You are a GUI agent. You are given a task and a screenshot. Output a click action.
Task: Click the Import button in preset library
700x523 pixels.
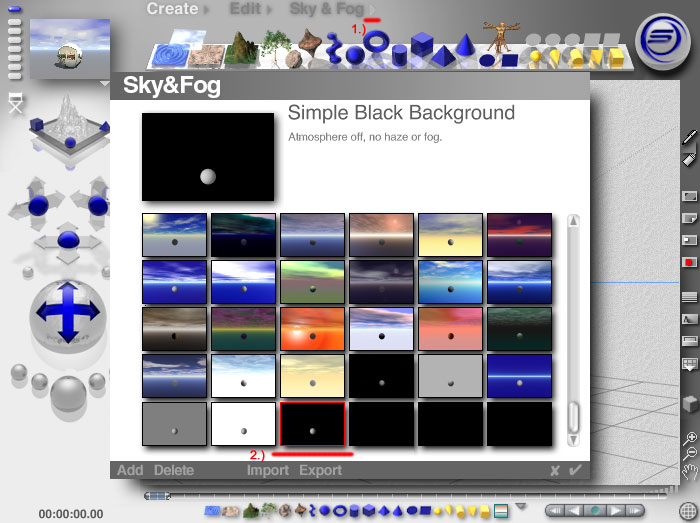[268, 470]
